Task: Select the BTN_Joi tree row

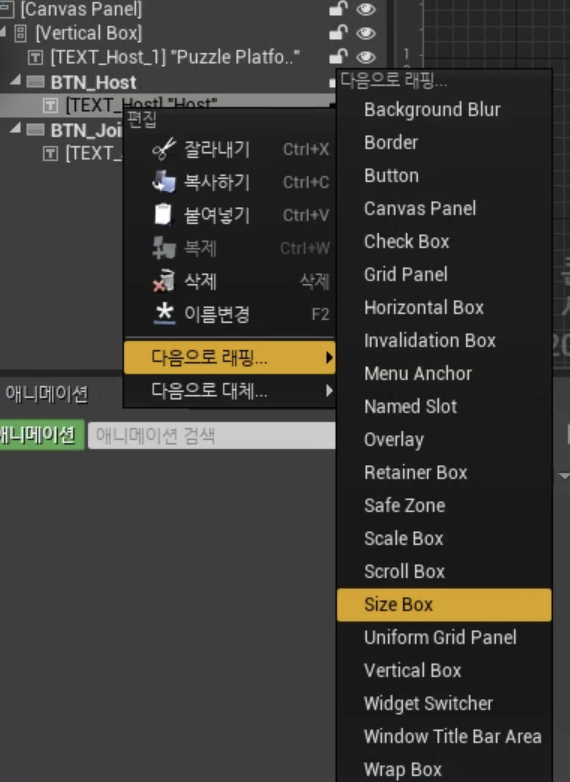Action: pos(62,130)
